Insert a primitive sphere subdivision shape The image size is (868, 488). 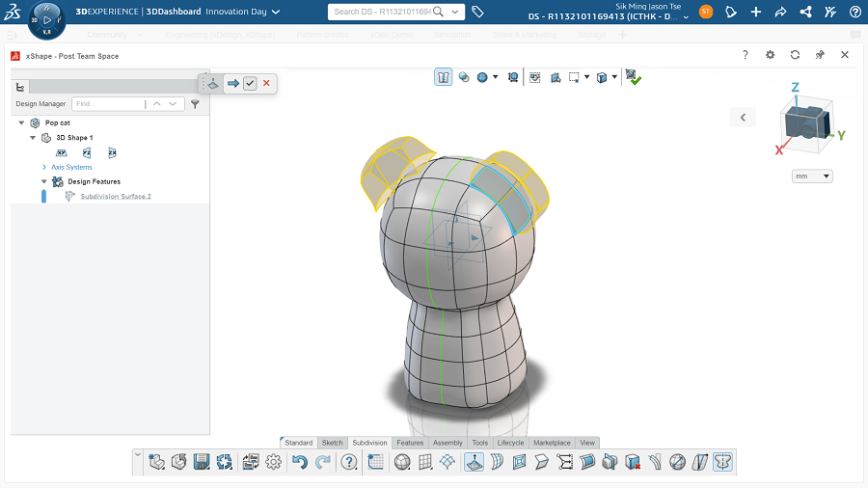tap(402, 463)
